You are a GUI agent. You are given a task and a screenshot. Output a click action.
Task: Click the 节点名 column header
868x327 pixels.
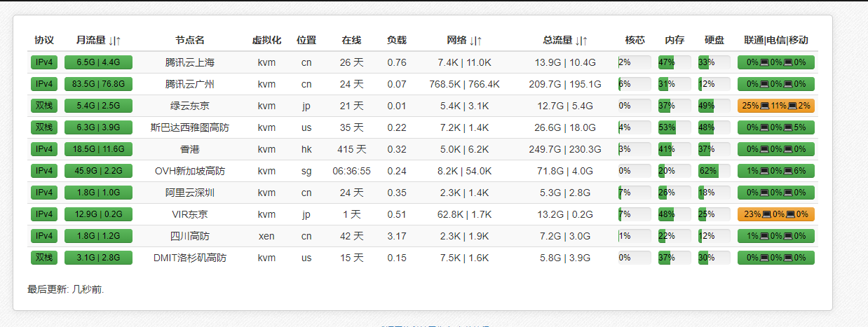tap(190, 41)
